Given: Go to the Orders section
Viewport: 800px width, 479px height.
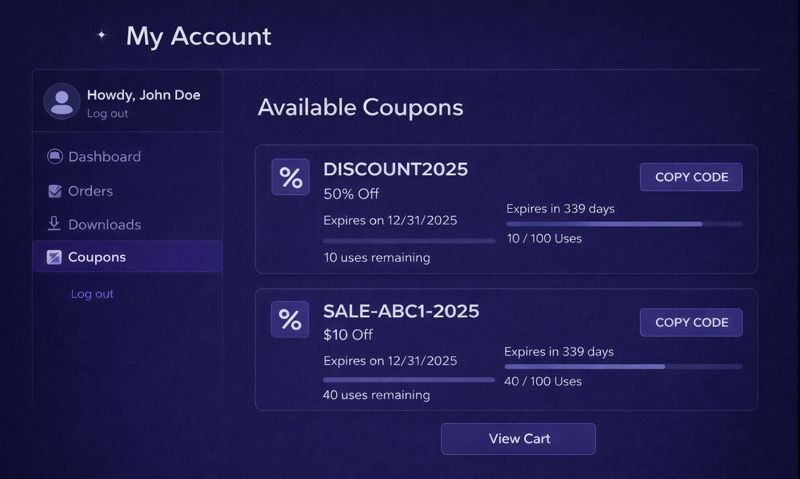Looking at the screenshot, I should tap(90, 191).
